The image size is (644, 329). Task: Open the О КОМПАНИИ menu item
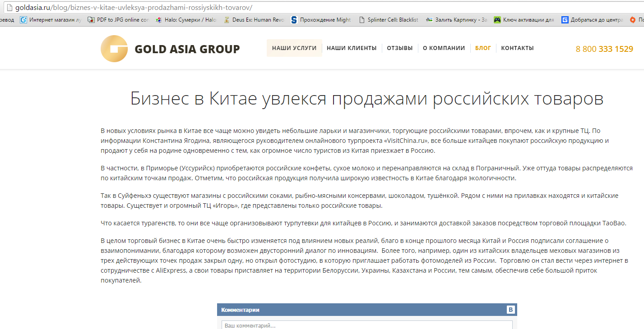click(x=444, y=48)
